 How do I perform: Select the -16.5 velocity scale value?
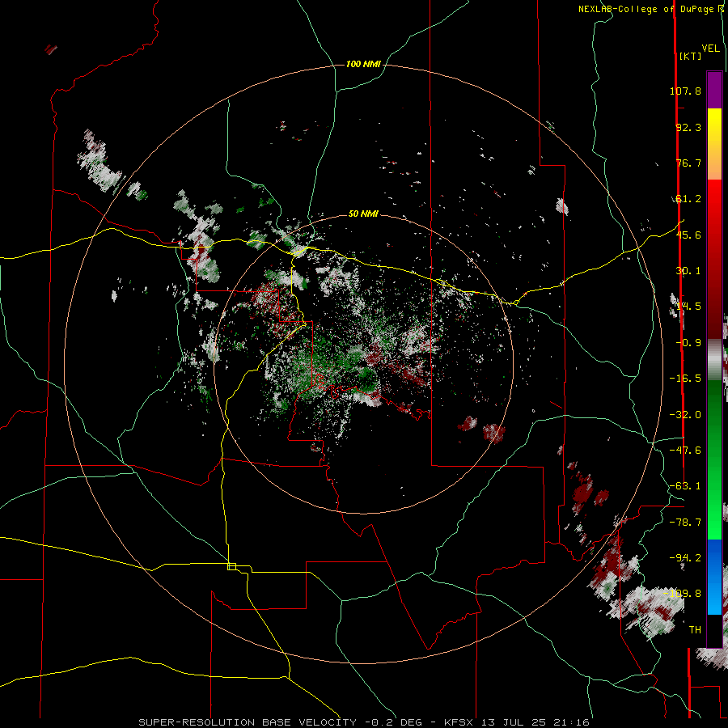point(685,379)
